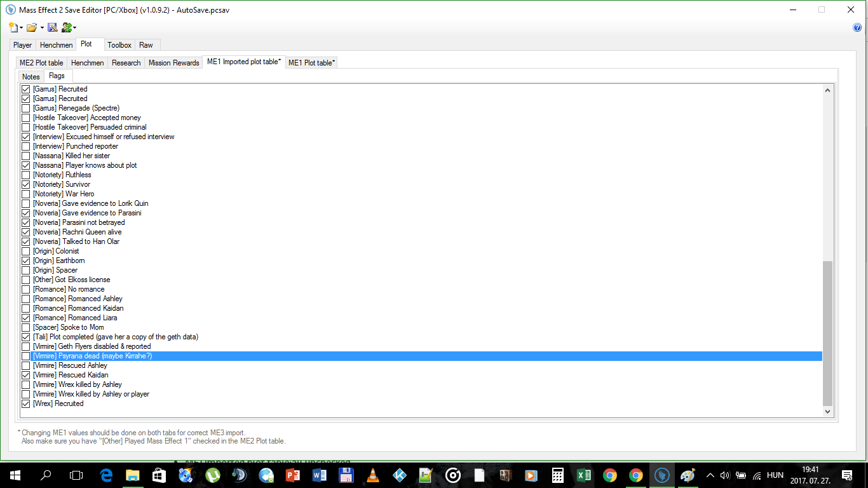
Task: Click the HUN language indicator
Action: point(775,475)
